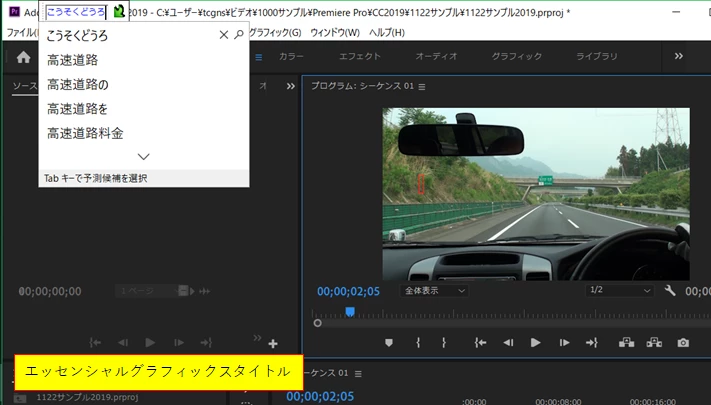Screen dimensions: 711x405
Task: Mark In point in Program monitor
Action: 418,343
